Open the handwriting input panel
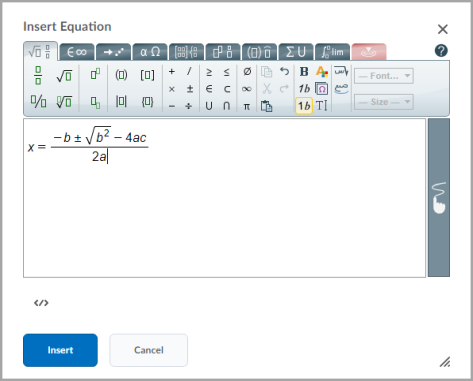Image resolution: width=473 pixels, height=381 pixels. pyautogui.click(x=439, y=198)
